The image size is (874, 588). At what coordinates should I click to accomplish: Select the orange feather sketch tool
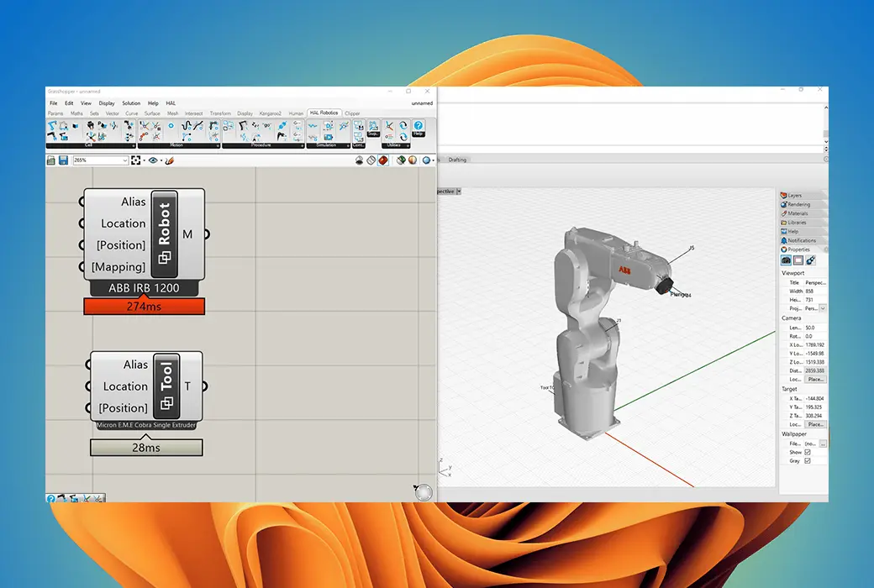[x=170, y=160]
